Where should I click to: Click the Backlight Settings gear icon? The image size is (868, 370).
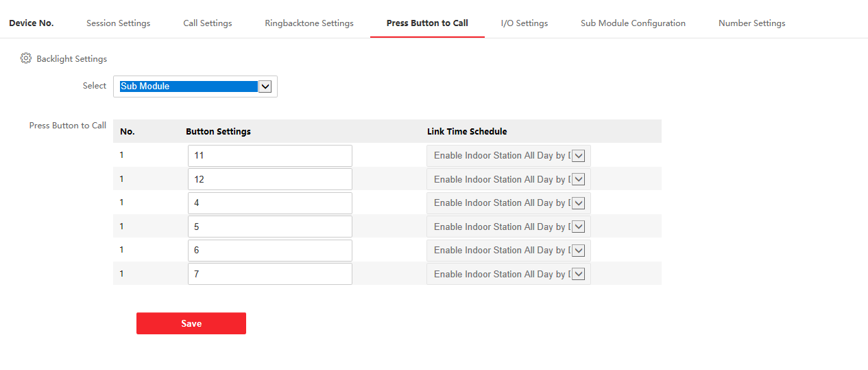click(x=26, y=58)
